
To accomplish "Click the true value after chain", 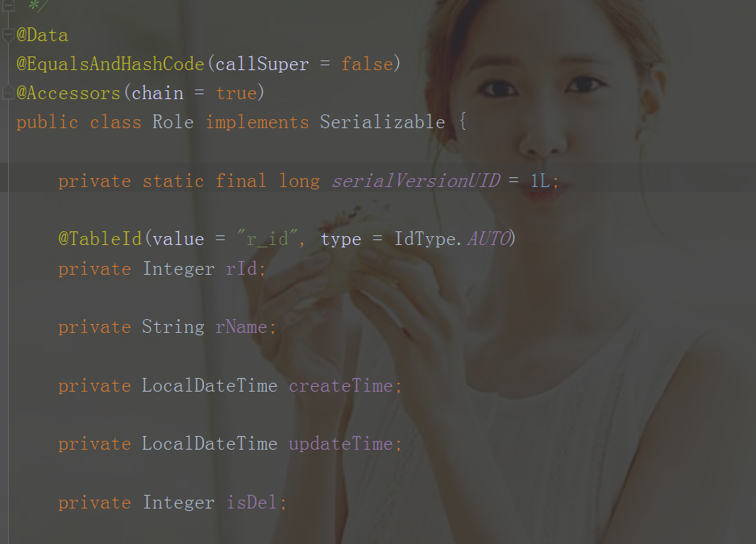I will 236,93.
